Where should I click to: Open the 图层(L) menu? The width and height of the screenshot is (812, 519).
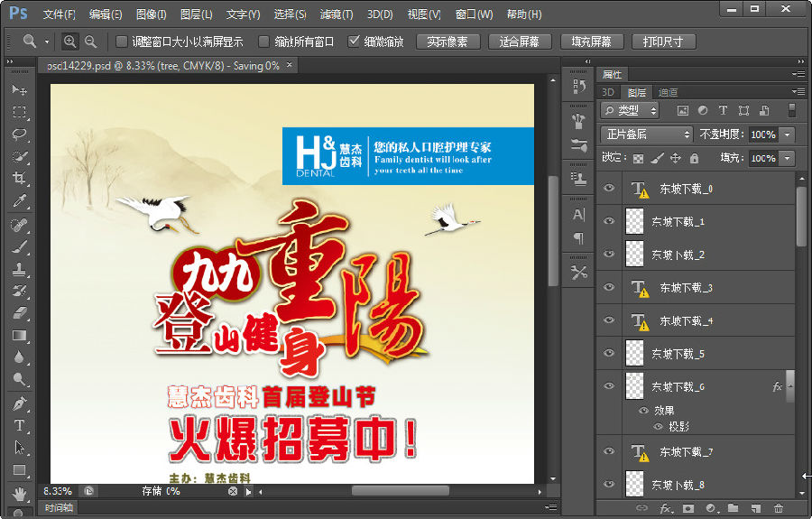click(x=197, y=14)
